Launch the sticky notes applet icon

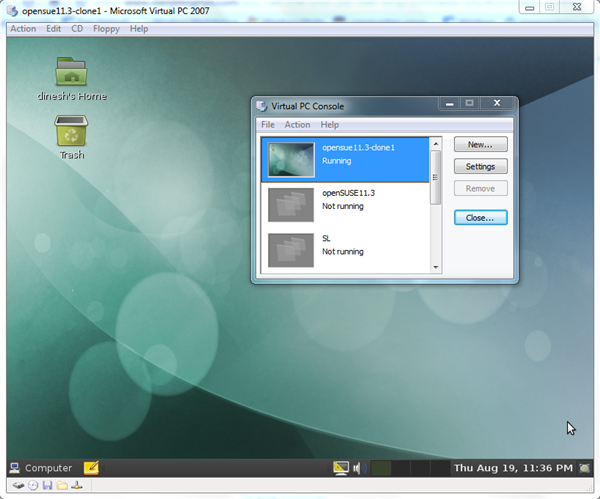click(x=91, y=468)
